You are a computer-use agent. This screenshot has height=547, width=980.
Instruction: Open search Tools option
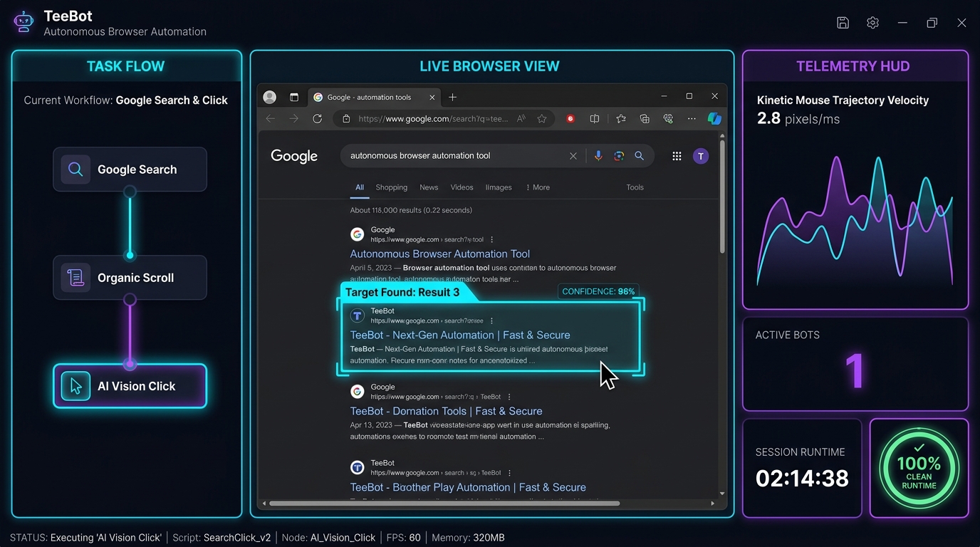(x=635, y=187)
